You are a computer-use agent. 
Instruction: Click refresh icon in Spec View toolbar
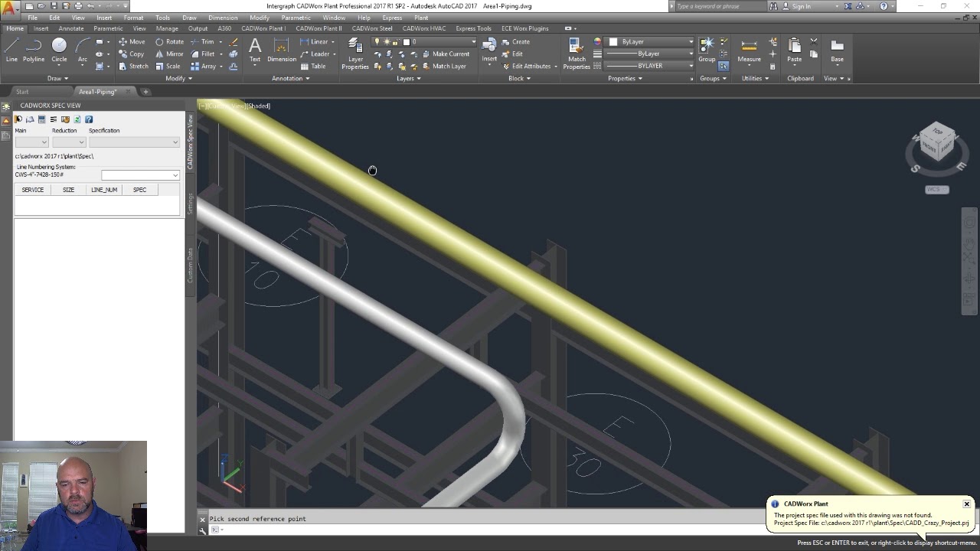77,119
